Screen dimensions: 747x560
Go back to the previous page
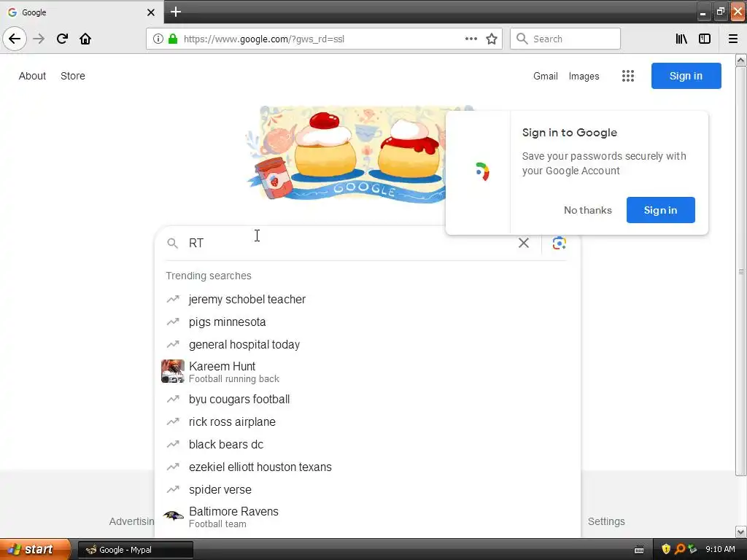point(15,39)
